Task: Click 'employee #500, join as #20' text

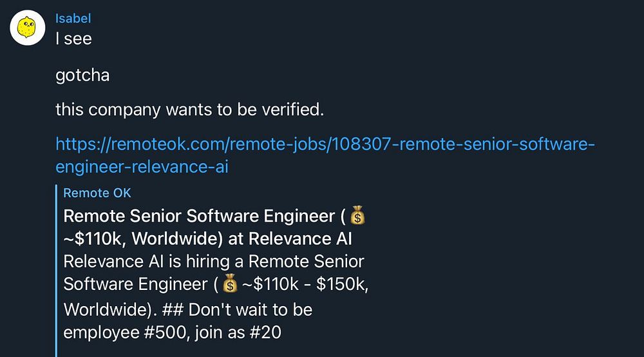Action: pos(173,333)
